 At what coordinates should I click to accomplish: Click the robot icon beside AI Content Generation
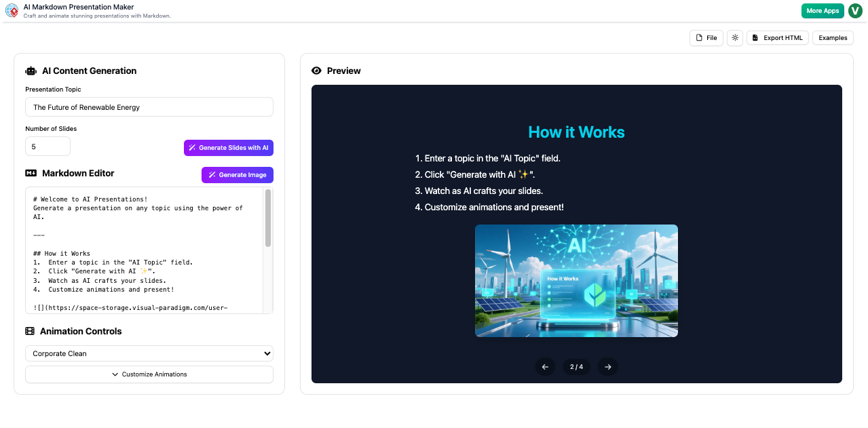pos(30,71)
